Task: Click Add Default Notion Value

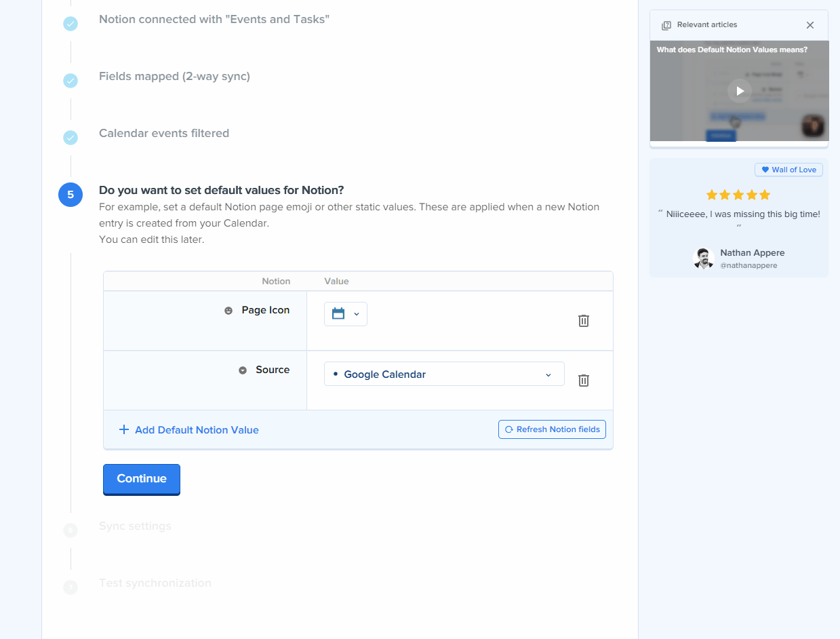Action: [x=197, y=430]
